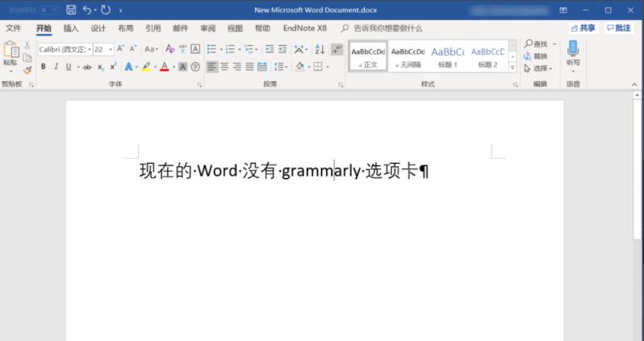Click the Distributed alignment icon
The image size is (644, 341).
pos(262,66)
